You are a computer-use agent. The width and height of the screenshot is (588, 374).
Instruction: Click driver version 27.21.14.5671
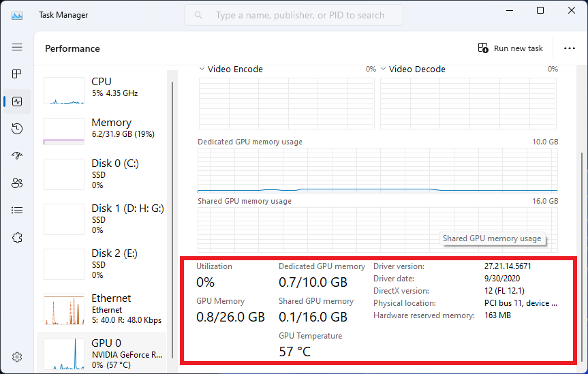coord(508,266)
